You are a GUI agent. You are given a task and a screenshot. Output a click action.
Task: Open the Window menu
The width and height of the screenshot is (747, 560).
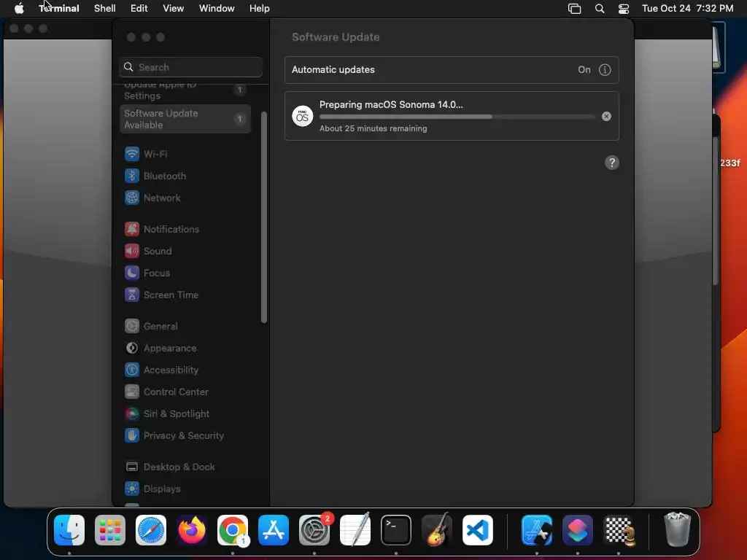coord(217,9)
